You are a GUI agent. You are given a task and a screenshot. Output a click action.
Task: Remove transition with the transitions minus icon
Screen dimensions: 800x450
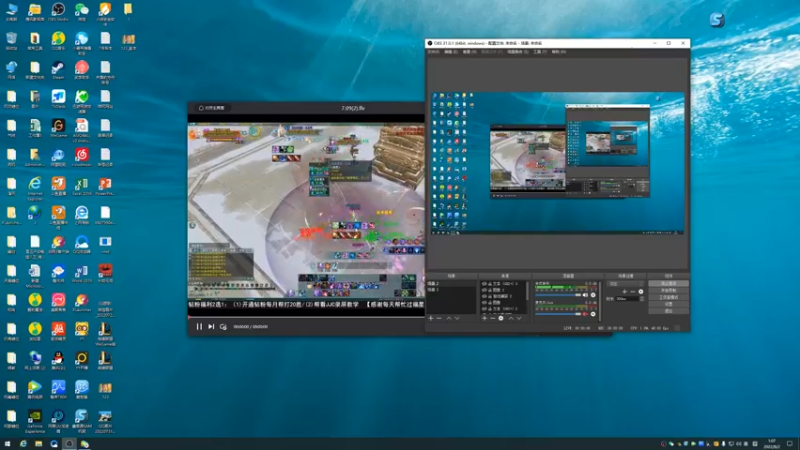pyautogui.click(x=633, y=291)
